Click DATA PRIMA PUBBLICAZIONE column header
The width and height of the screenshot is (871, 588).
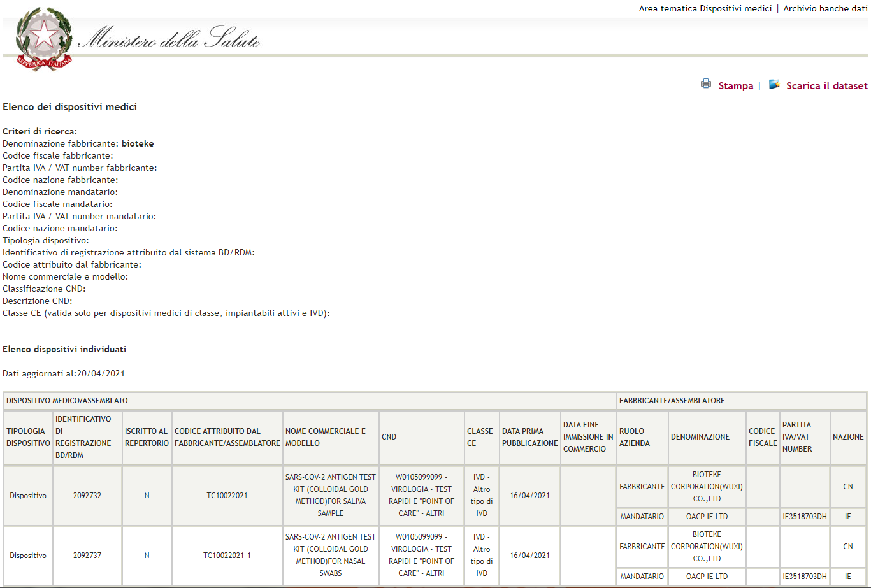(529, 437)
